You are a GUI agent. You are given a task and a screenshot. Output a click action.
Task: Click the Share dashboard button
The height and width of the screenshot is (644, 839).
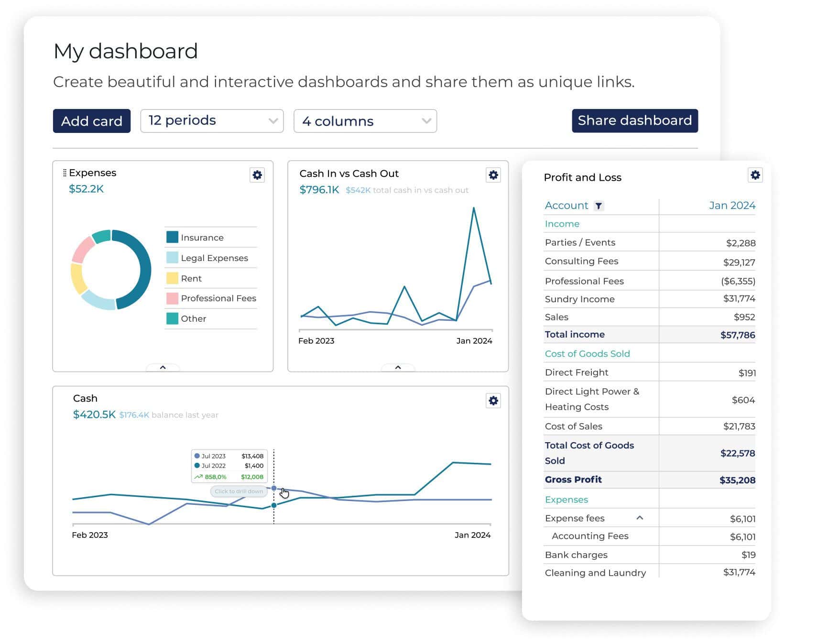click(635, 120)
